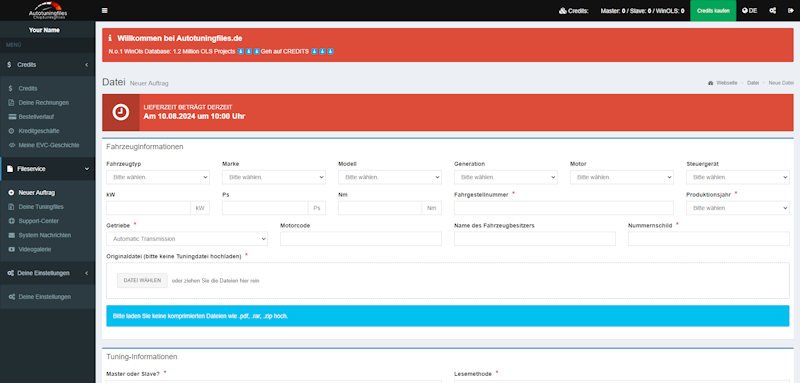Click the eye icon beside Meine EVC-Geschichte
The height and width of the screenshot is (383, 800).
(12, 145)
